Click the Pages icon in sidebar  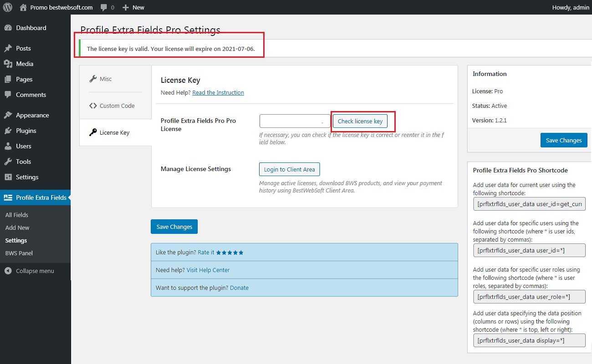[8, 79]
